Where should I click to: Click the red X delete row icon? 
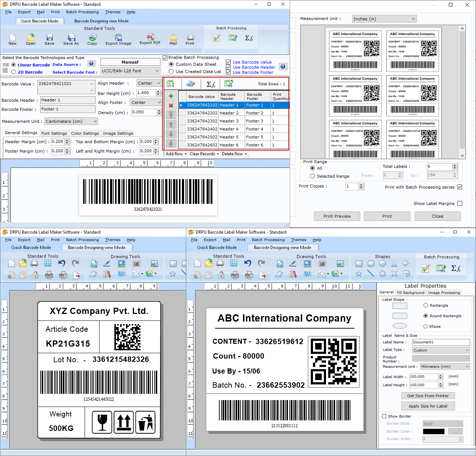pyautogui.click(x=171, y=105)
